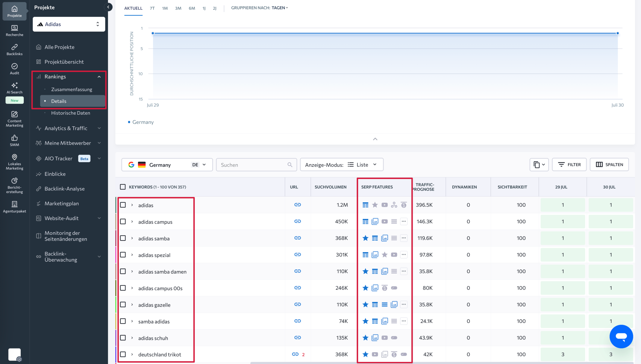
Task: Click the SPALTEN columns button
Action: (x=609, y=165)
